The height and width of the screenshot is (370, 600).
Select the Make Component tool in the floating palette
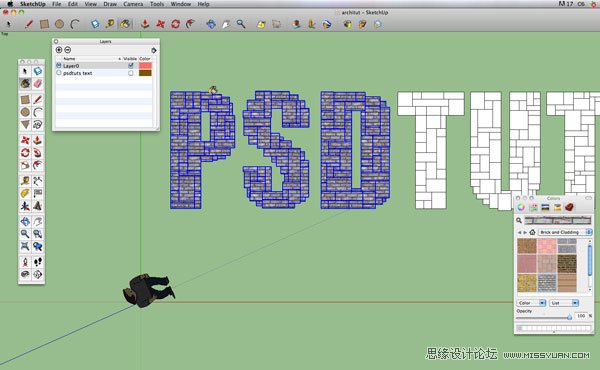coord(38,71)
